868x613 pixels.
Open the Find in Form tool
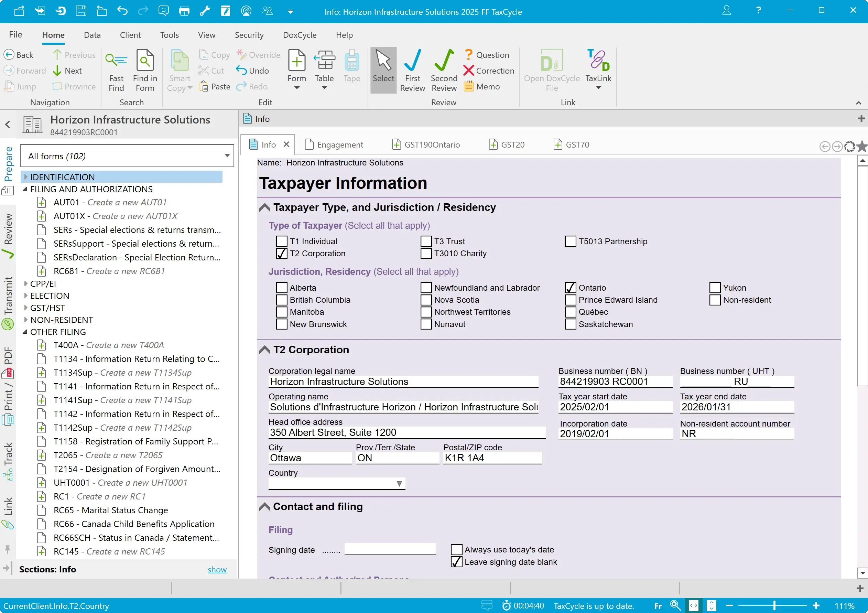[145, 61]
